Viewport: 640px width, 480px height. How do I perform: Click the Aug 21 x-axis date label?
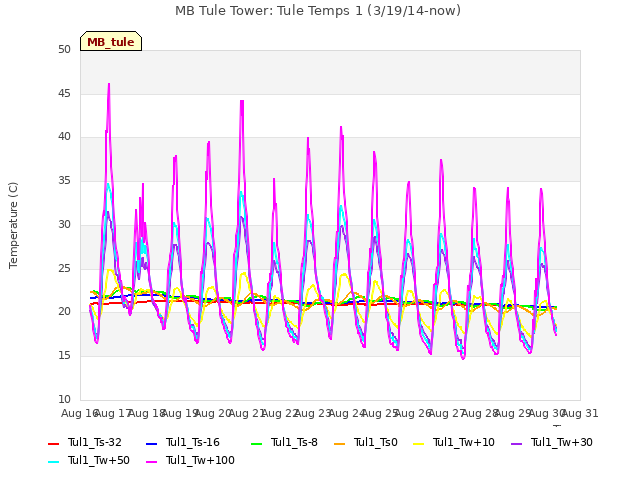(x=247, y=413)
